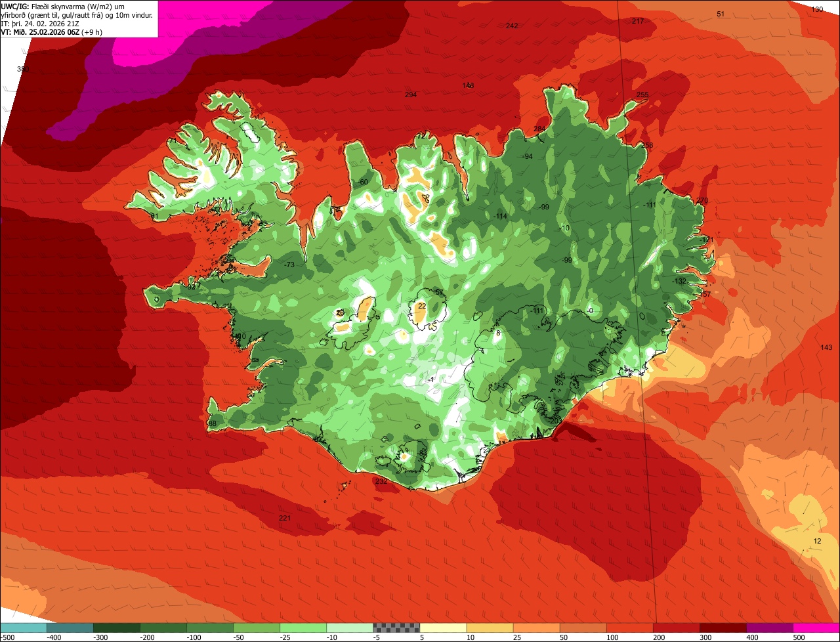This screenshot has height=642, width=840.
Task: Click the '-300' legend scale label
Action: point(100,637)
